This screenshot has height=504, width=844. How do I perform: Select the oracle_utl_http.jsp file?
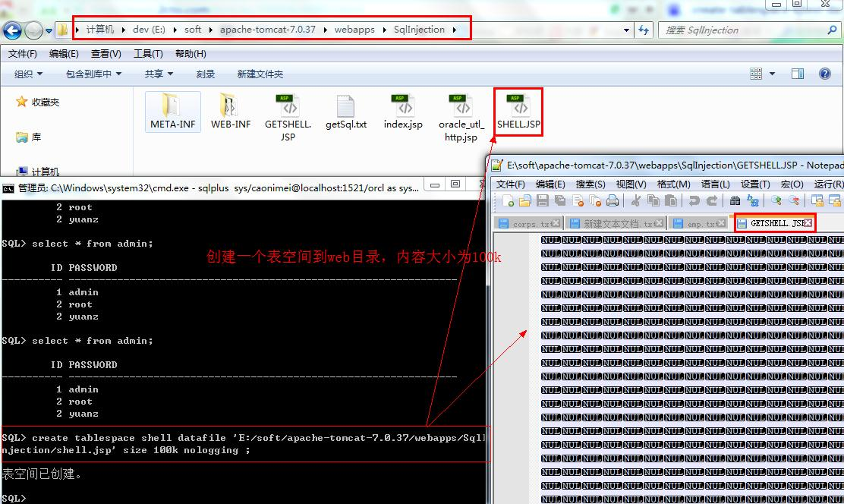461,118
